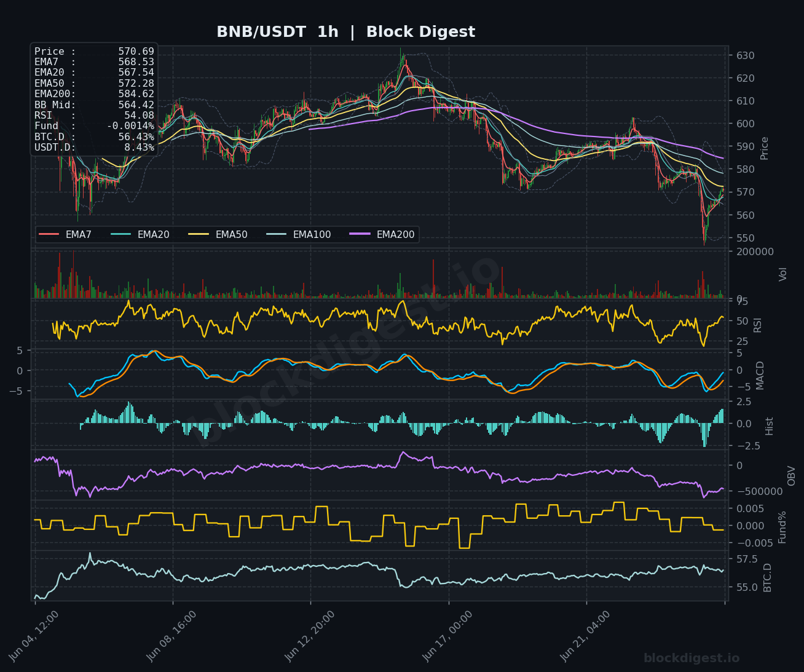Click the MACD panel axis title

point(760,375)
